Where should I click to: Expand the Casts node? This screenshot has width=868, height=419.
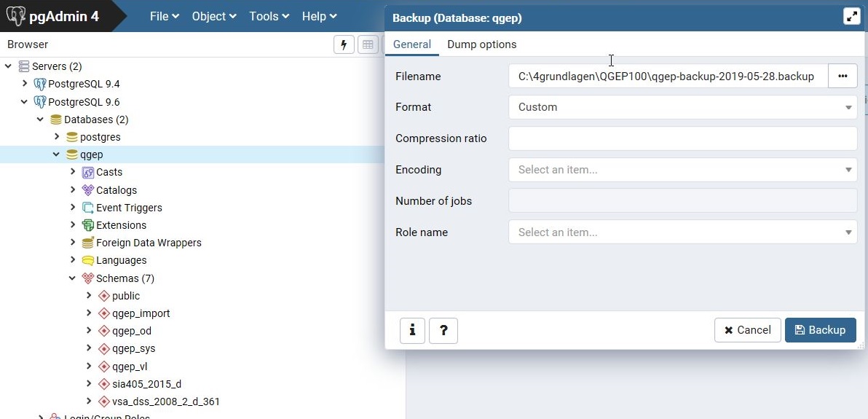pyautogui.click(x=73, y=172)
